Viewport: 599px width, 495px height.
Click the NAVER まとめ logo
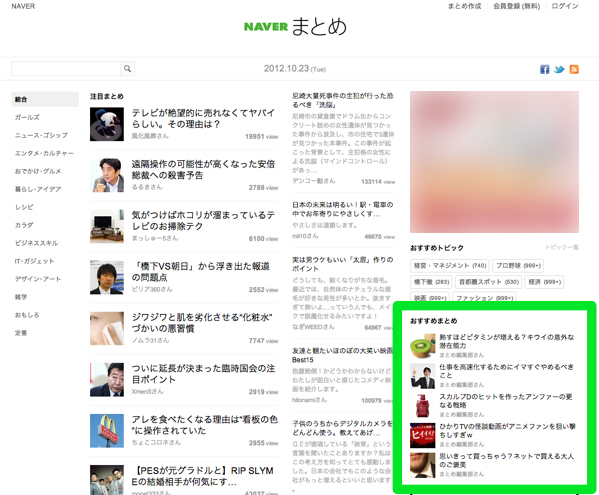pyautogui.click(x=295, y=26)
